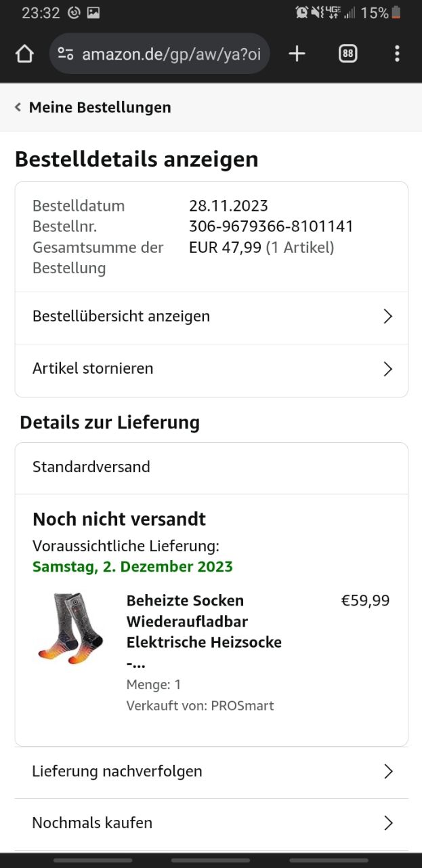Viewport: 422px width, 868px height.
Task: Tap the heated socks product thumbnail
Action: point(70,628)
